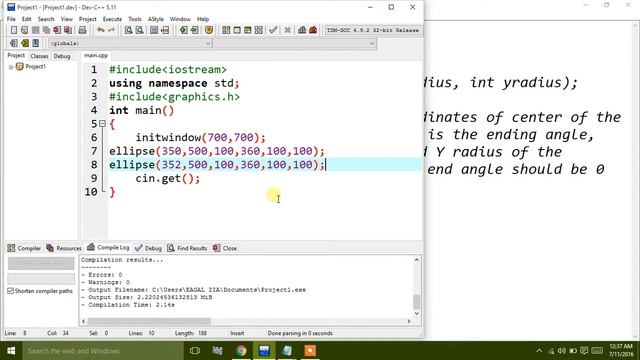The width and height of the screenshot is (640, 360).
Task: Toggle the Shorten compiler paths checkbox
Action: tap(11, 291)
